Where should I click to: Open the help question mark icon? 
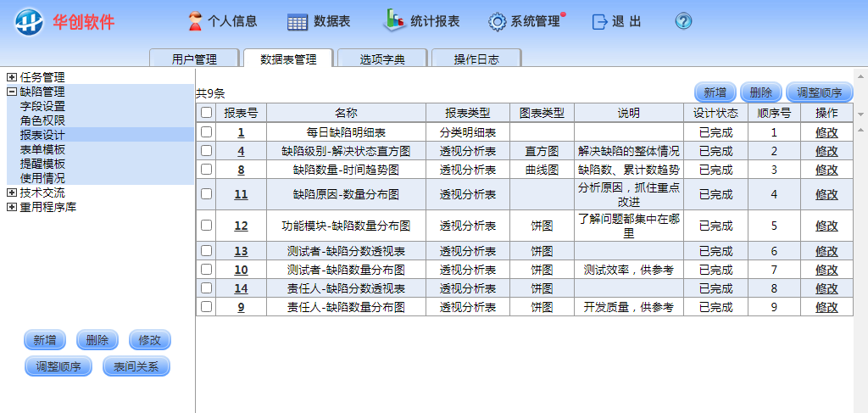(x=684, y=22)
